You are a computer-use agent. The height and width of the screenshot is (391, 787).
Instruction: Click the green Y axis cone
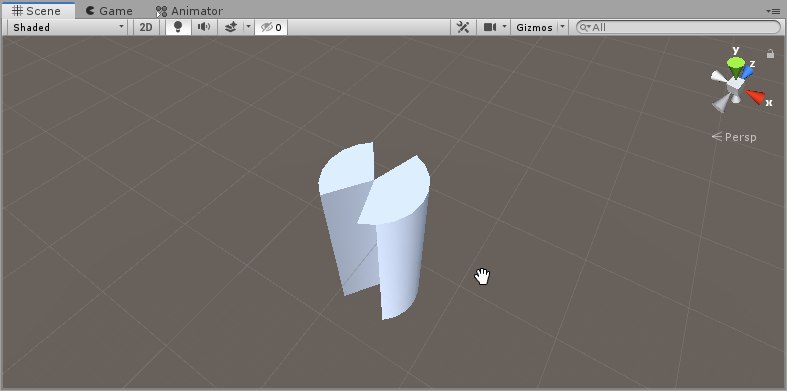coord(736,67)
